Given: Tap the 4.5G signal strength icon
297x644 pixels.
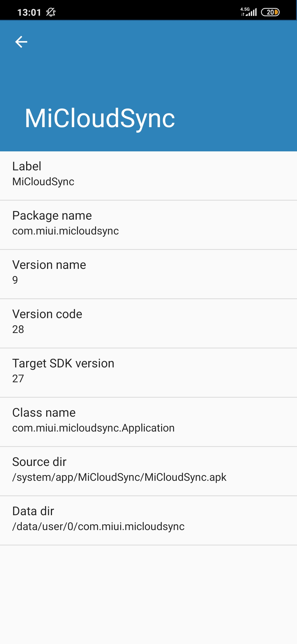Looking at the screenshot, I should coord(249,12).
